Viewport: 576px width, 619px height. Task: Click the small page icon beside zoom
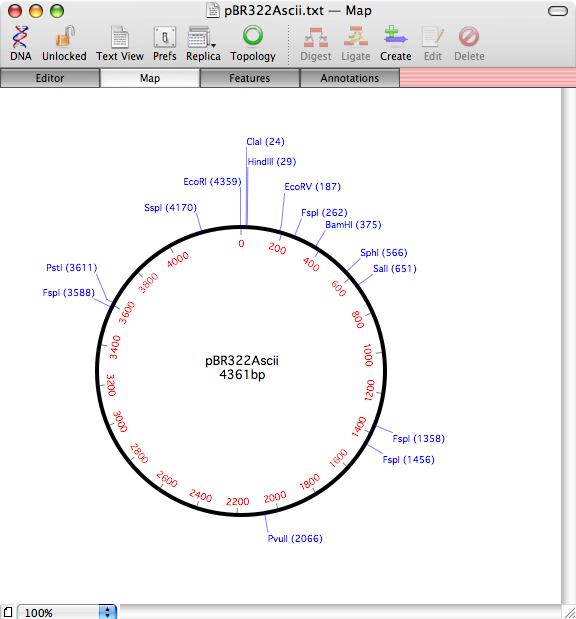point(8,612)
